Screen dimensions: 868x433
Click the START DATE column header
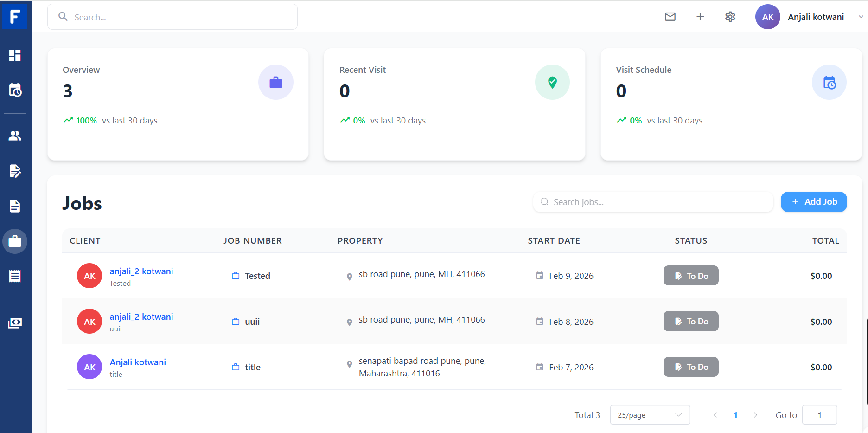554,241
